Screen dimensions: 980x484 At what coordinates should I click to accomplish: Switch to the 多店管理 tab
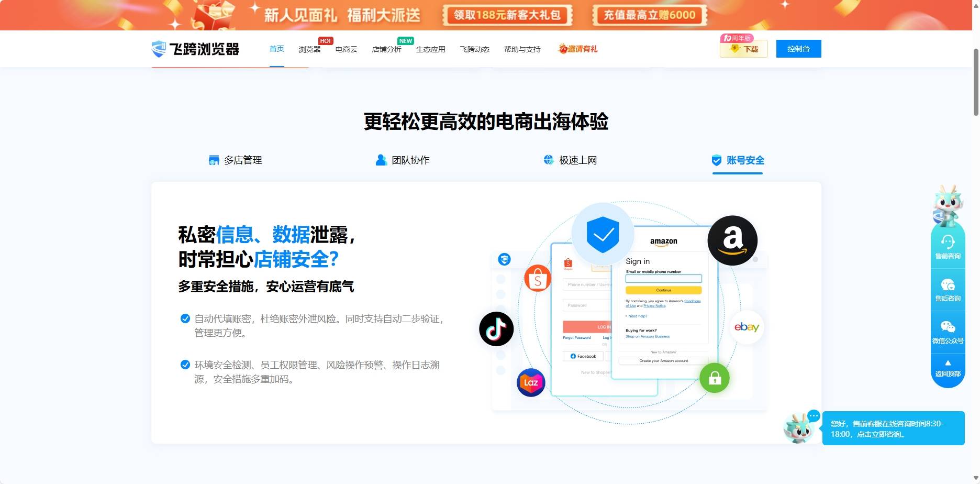tap(236, 160)
